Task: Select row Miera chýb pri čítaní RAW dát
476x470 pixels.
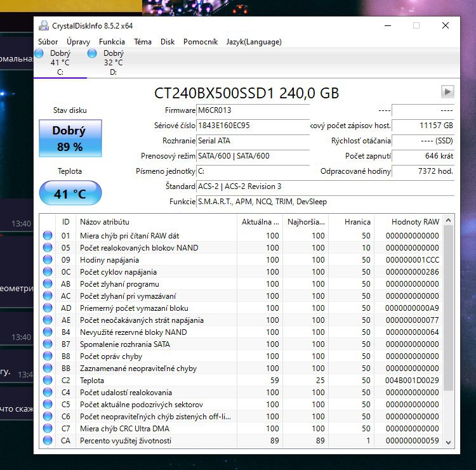Action: point(241,235)
